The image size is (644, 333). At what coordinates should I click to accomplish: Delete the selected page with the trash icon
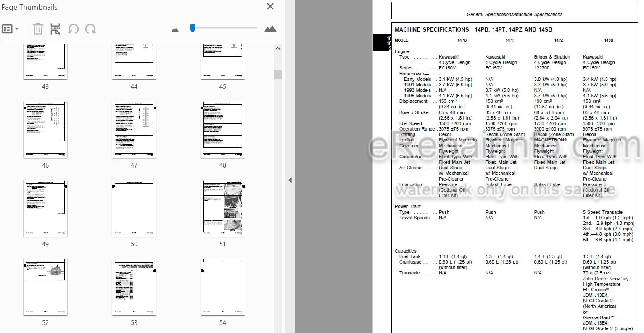pos(38,29)
